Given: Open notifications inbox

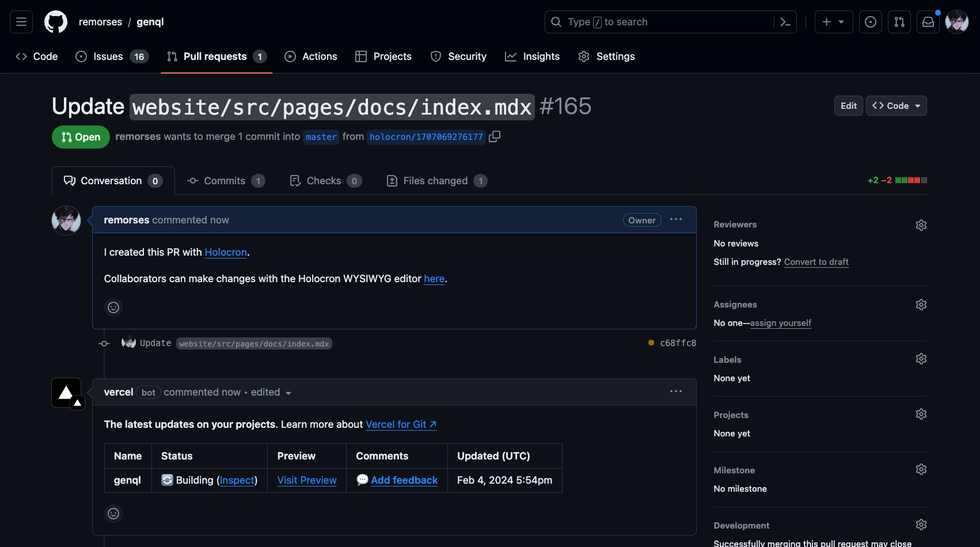Looking at the screenshot, I should click(x=928, y=22).
